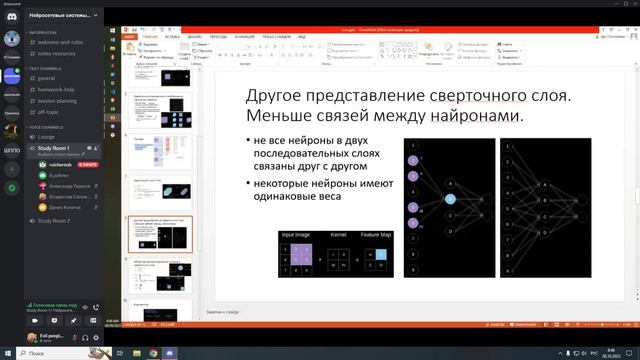Screen dimensions: 640x360
Task: Select the Study Room 1 voice channel
Action: 53,148
